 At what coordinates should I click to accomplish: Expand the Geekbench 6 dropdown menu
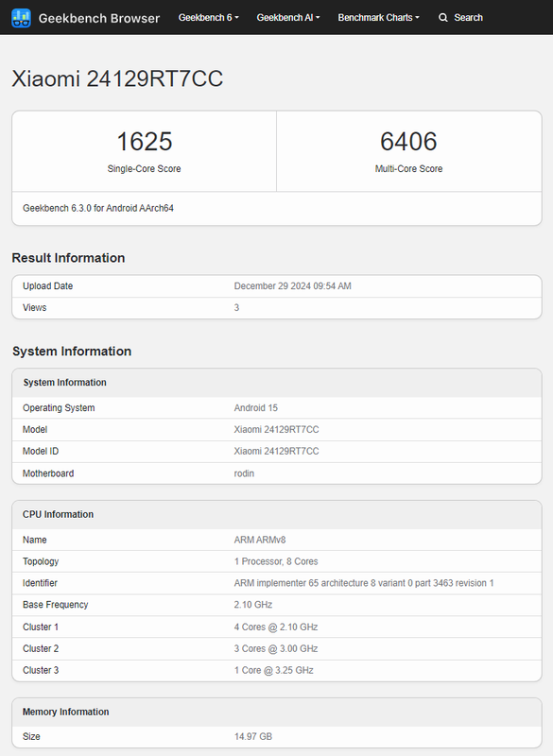coord(210,17)
